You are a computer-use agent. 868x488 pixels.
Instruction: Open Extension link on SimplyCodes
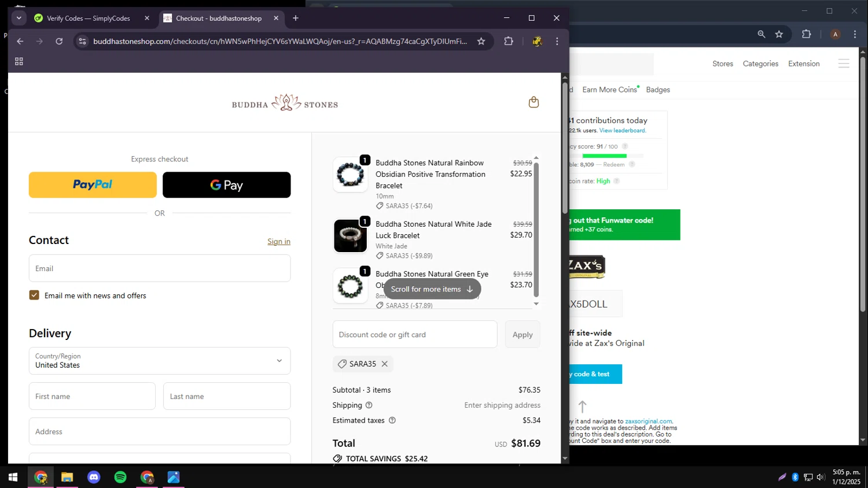(x=804, y=64)
